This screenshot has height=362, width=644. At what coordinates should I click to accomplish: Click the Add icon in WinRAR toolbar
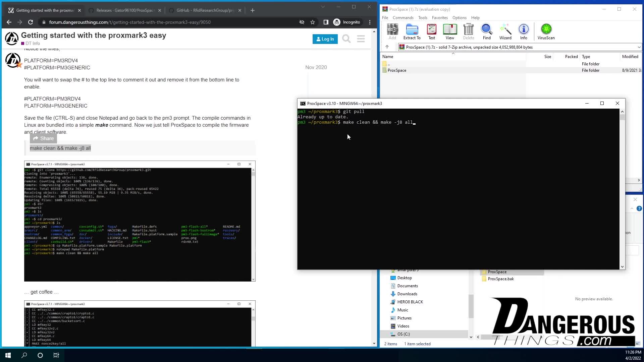pos(392,32)
